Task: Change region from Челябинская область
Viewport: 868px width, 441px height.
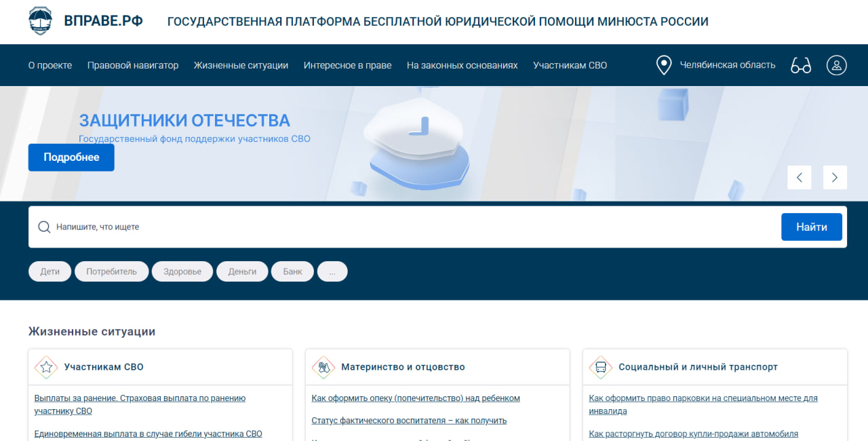Action: [727, 65]
